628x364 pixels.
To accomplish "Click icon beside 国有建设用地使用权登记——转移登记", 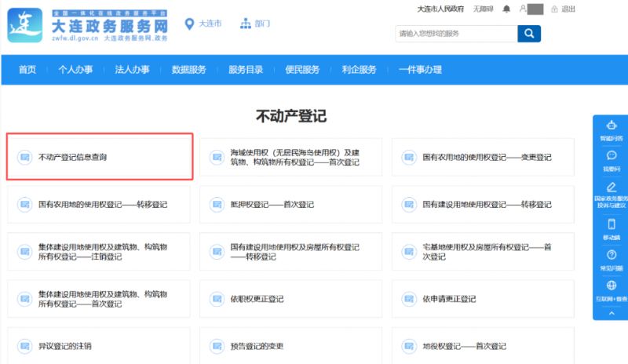I will point(409,204).
